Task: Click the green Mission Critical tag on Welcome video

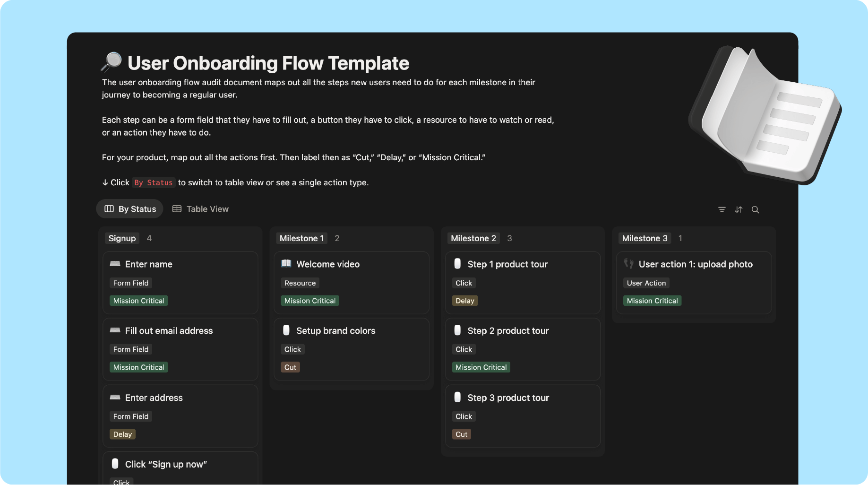Action: (x=309, y=301)
